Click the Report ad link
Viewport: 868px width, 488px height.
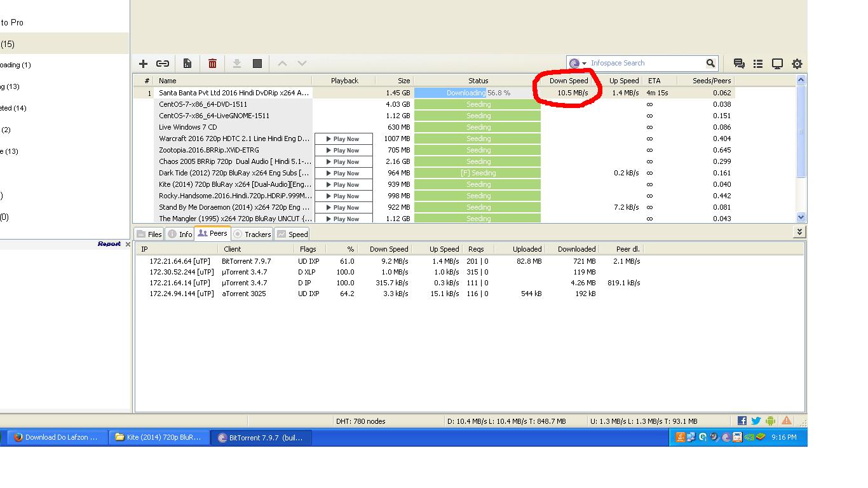coord(109,244)
